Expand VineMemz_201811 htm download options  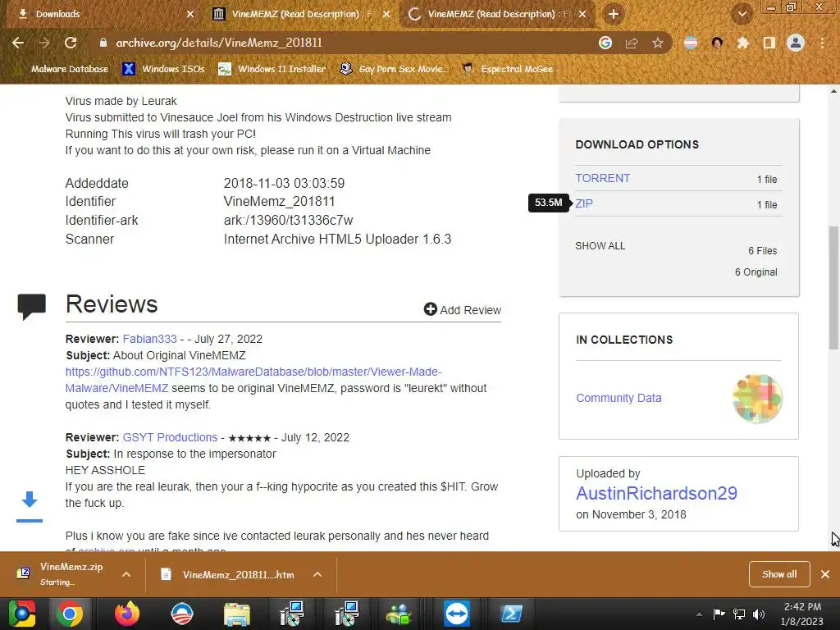(x=317, y=574)
